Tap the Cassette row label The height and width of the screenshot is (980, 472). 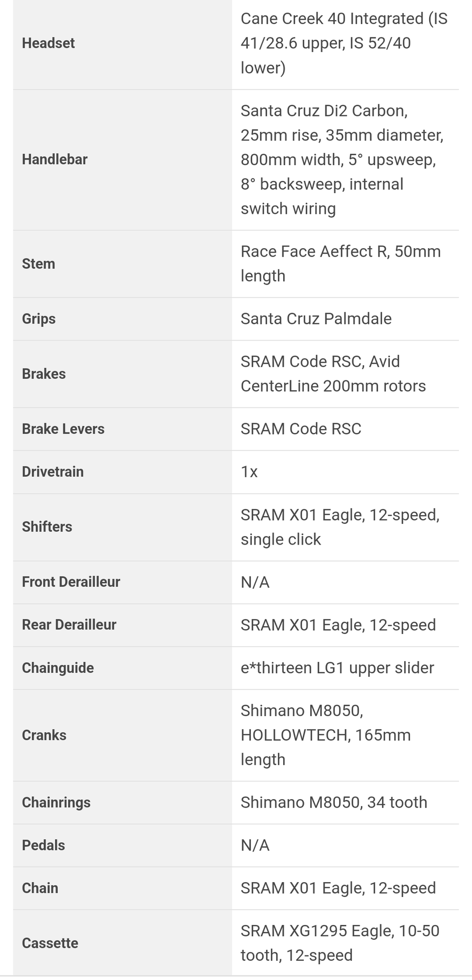[x=50, y=943]
